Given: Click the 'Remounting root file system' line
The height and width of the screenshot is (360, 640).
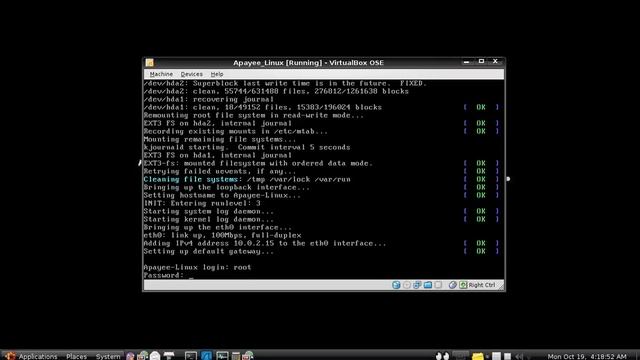Looking at the screenshot, I should [253, 115].
